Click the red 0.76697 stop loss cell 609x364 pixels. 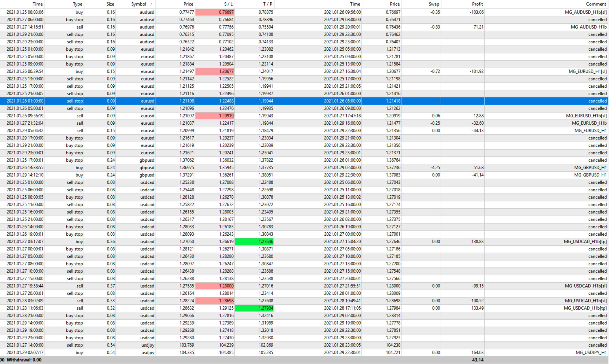(x=215, y=12)
